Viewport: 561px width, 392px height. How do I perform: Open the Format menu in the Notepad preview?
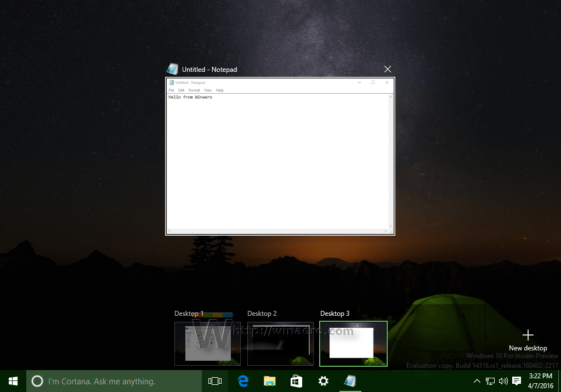click(194, 90)
